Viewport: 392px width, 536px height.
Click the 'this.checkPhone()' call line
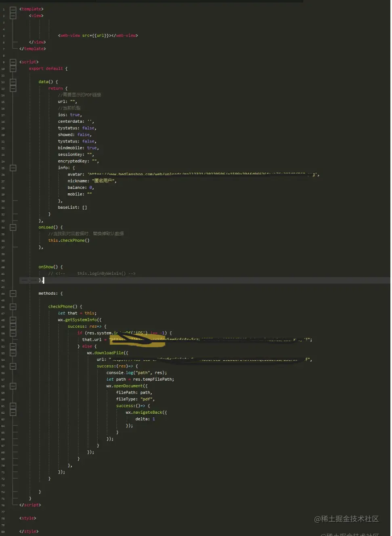(69, 241)
